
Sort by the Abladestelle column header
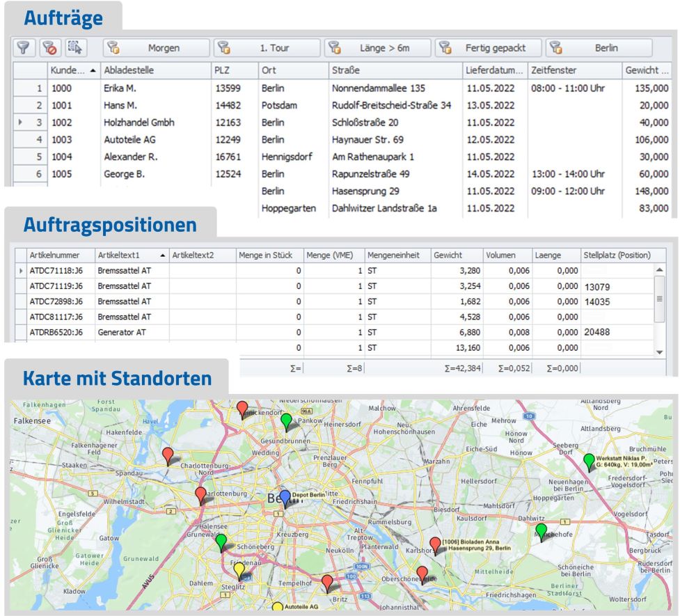tap(155, 70)
